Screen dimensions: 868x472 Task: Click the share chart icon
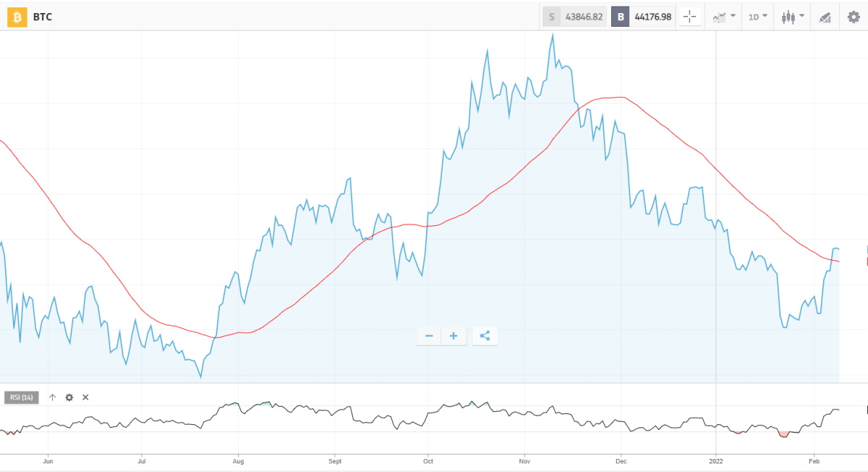point(485,336)
